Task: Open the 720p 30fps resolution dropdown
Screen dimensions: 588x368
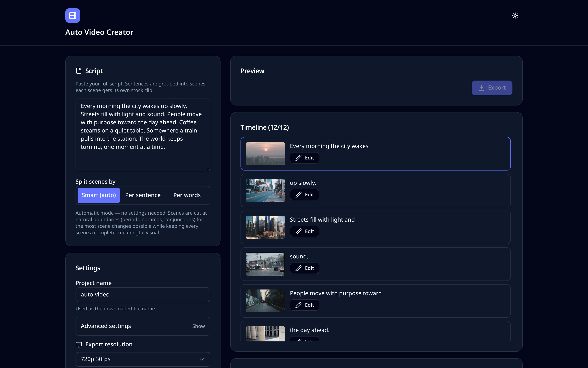Action: point(143,359)
